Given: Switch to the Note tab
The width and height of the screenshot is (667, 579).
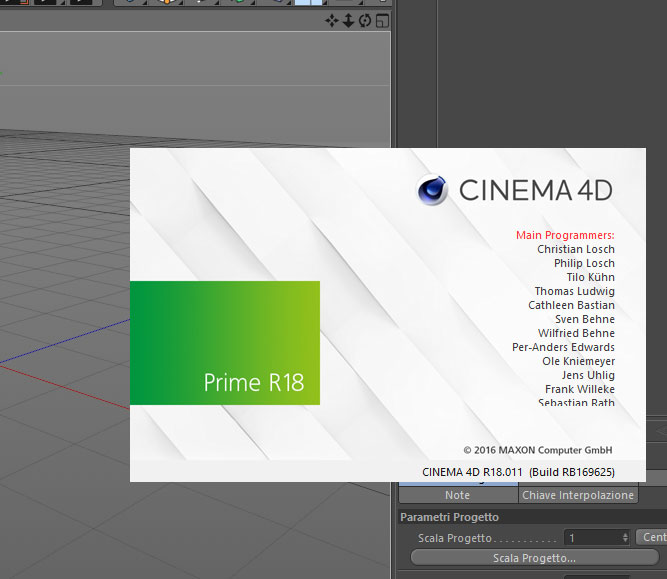Looking at the screenshot, I should tap(457, 495).
